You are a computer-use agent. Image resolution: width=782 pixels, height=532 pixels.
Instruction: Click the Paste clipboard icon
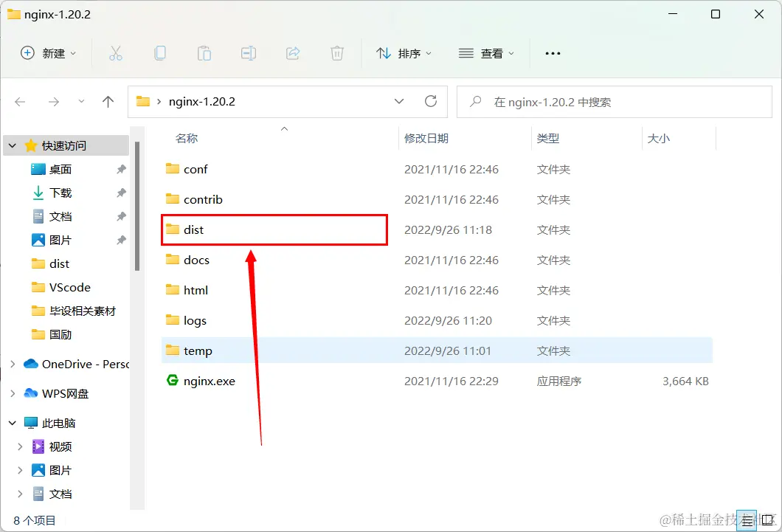click(204, 53)
